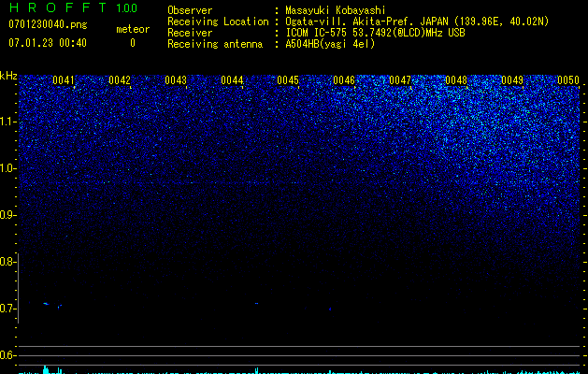588x374 pixels.
Task: Click the 0041 time marker
Action: [x=64, y=79]
